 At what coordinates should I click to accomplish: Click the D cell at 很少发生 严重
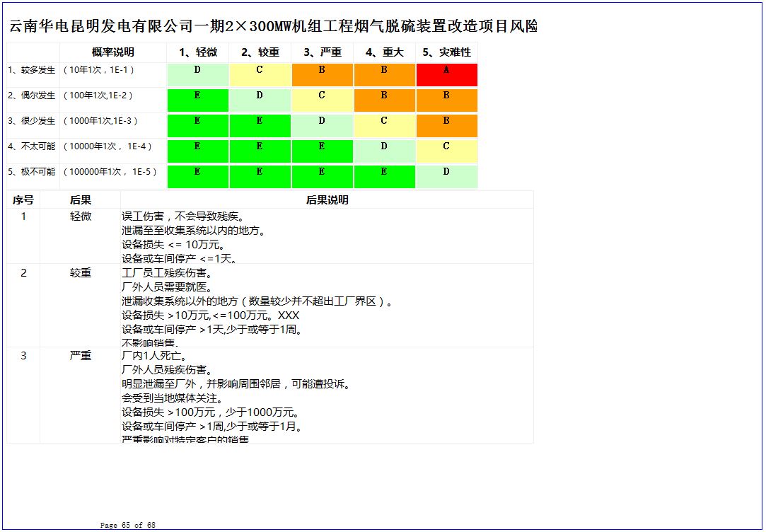[322, 125]
